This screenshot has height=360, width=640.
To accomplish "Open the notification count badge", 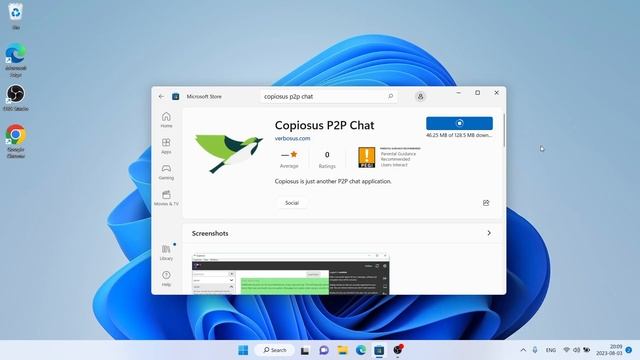I will pos(629,350).
